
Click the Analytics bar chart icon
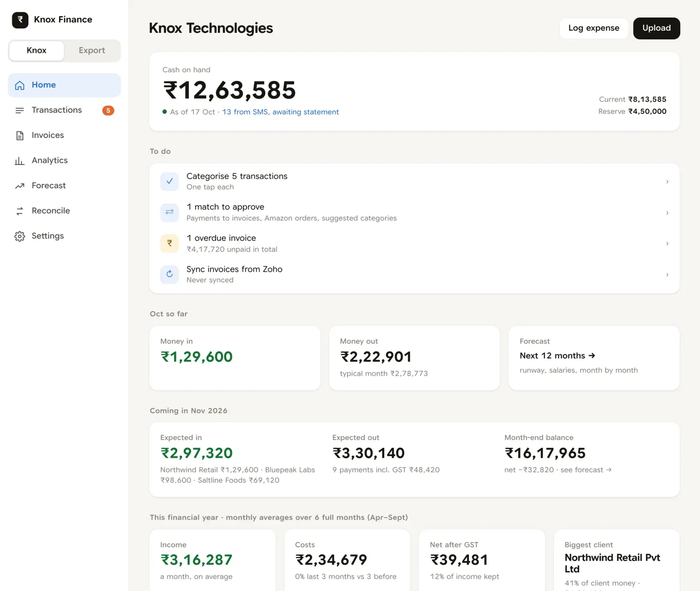point(20,161)
